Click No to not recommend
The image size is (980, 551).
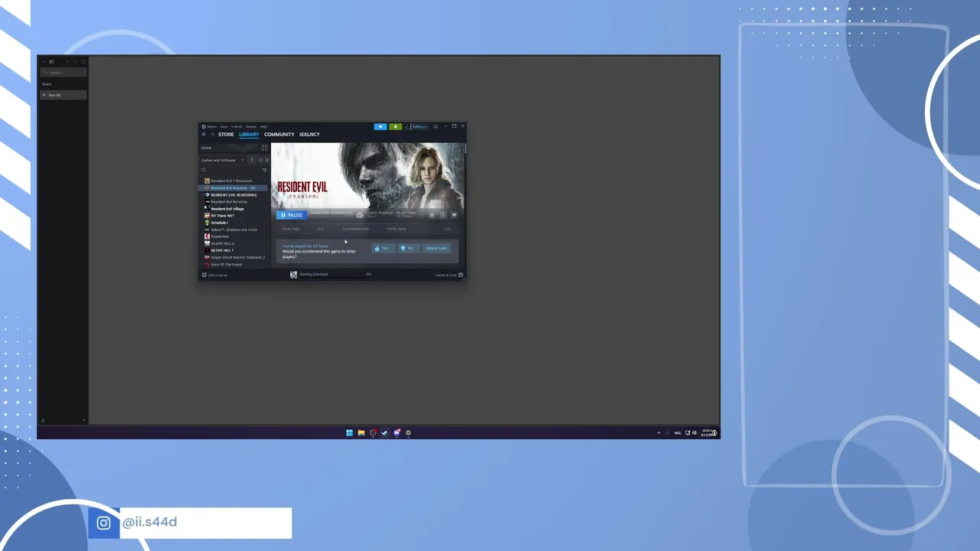tap(409, 248)
